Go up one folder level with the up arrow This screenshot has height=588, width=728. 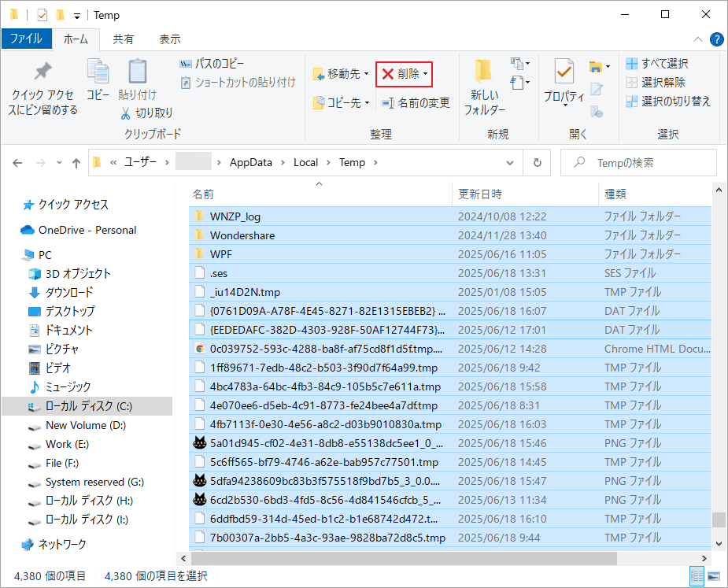[x=76, y=163]
